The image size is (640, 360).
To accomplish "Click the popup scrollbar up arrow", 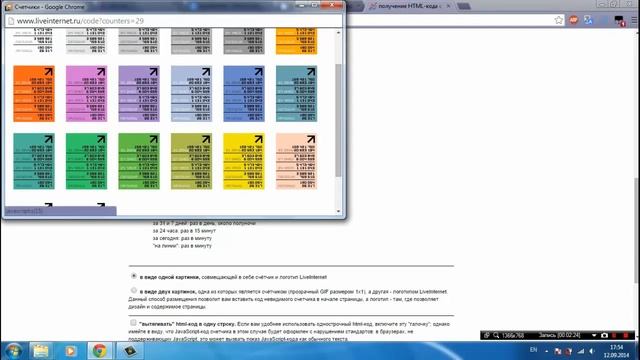I will click(338, 32).
